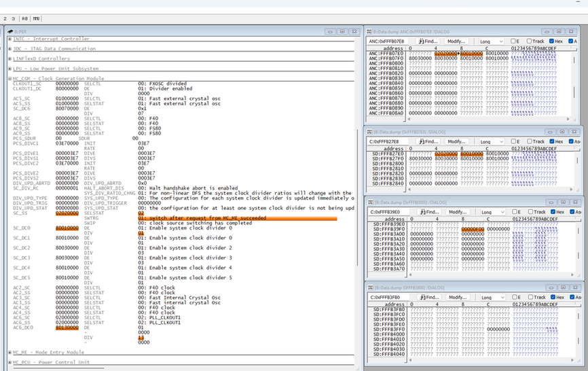This screenshot has height=371, width=588.
Task: Close the Data.dump (0xFFFB07E8) window
Action: click(574, 132)
